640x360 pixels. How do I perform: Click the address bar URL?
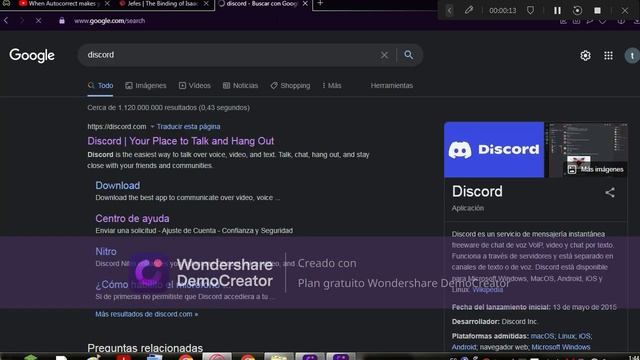109,20
